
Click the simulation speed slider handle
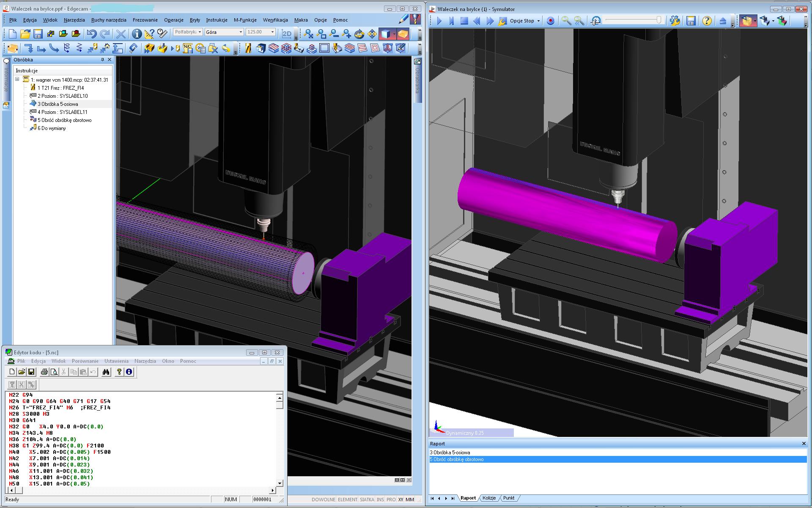pos(659,20)
